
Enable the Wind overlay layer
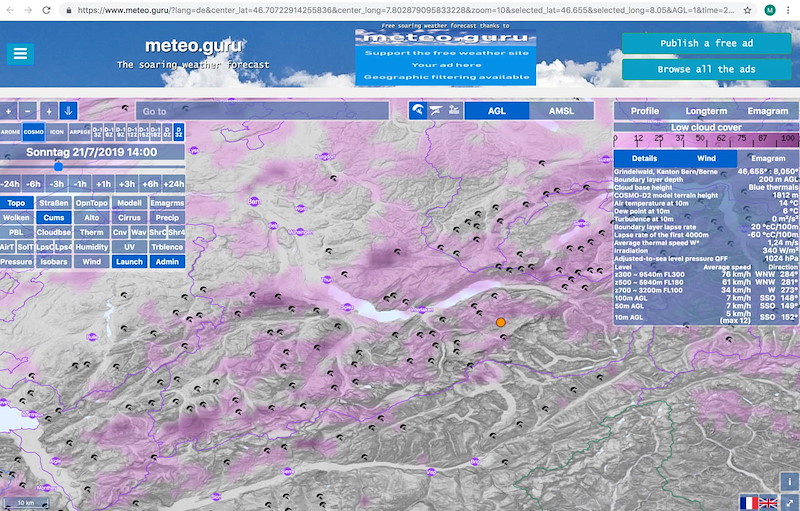92,261
